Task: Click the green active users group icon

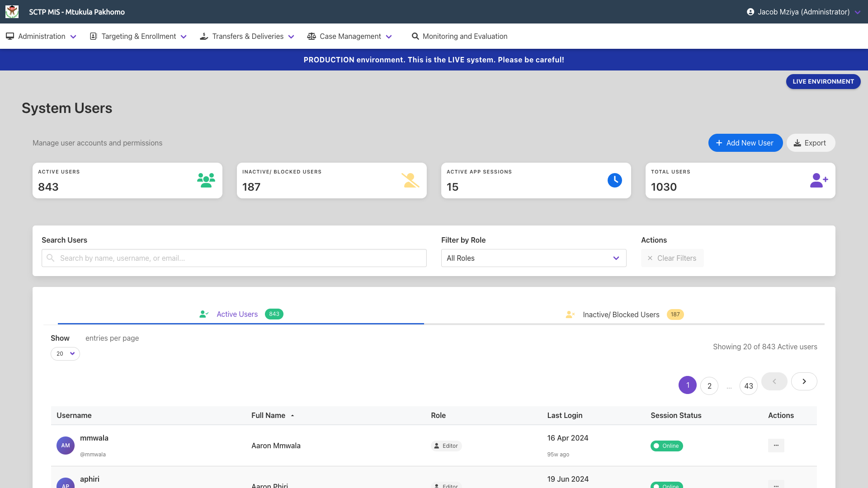Action: click(206, 180)
